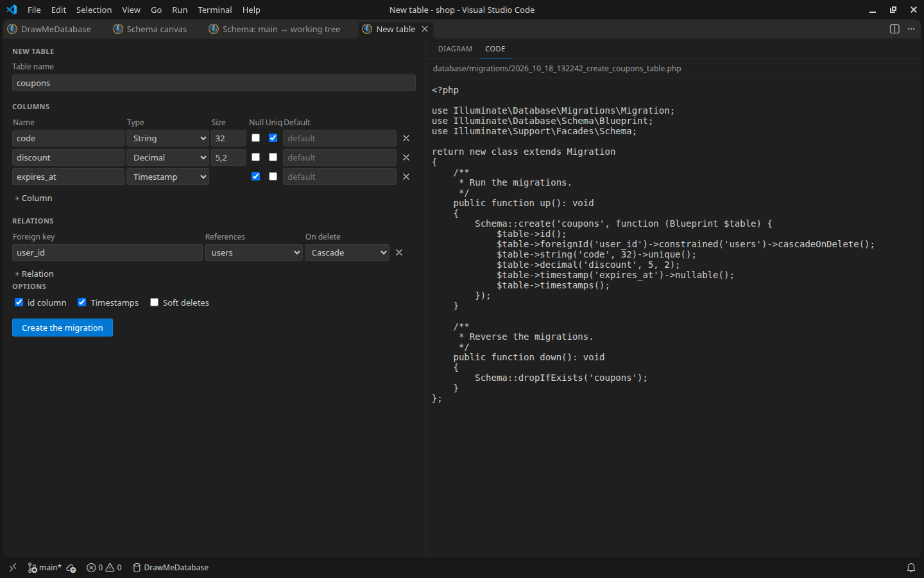Screen dimensions: 924x578
Task: Open notifications bell in status bar
Action: [911, 568]
